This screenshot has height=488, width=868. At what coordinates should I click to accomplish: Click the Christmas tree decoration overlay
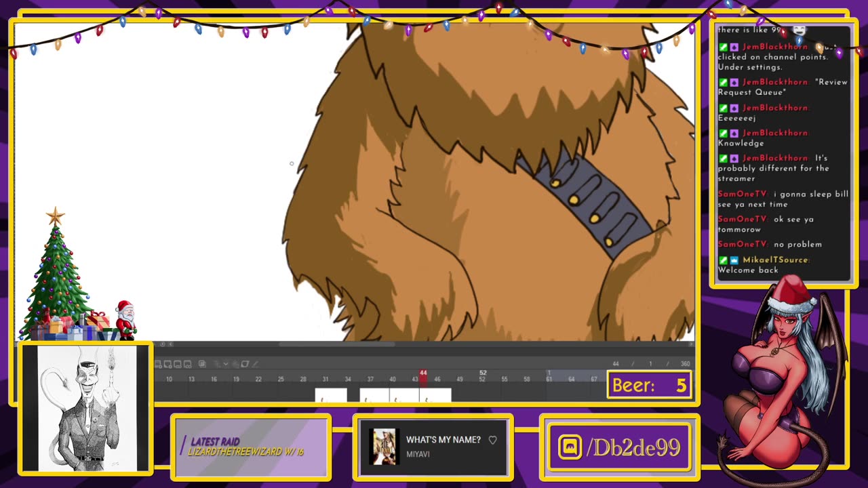57,274
